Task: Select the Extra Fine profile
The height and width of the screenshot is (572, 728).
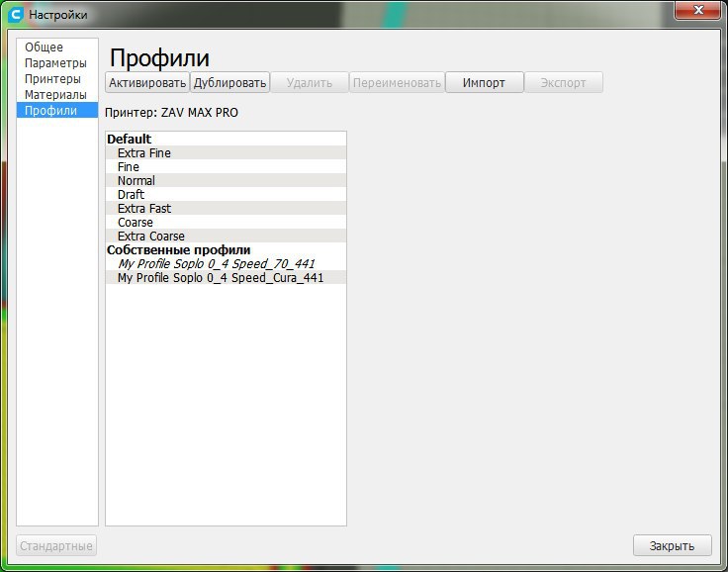Action: (x=226, y=152)
